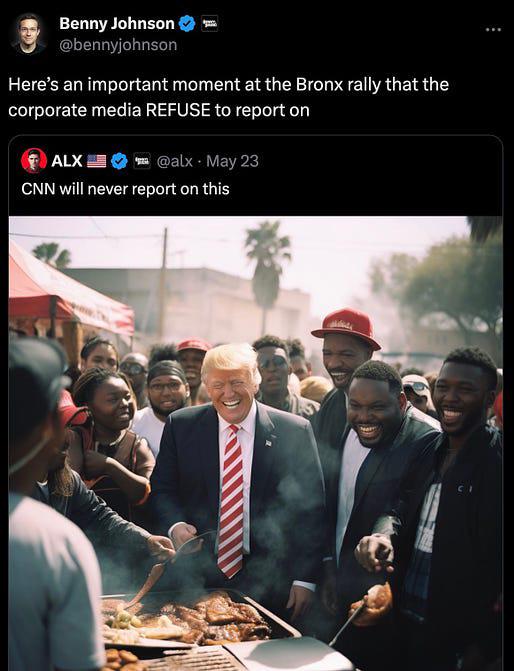This screenshot has height=671, width=514.
Task: Click the affiliate badge before the @alx handle
Action: click(142, 161)
